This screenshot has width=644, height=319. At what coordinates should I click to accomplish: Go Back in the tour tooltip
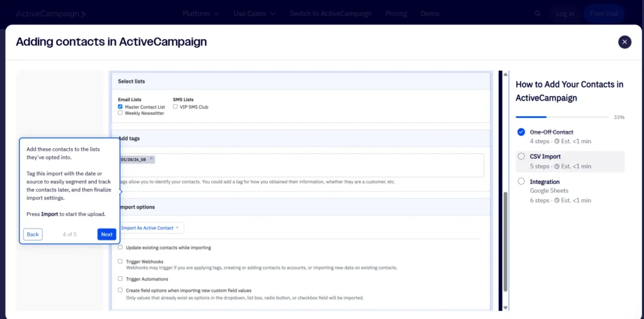[33, 234]
